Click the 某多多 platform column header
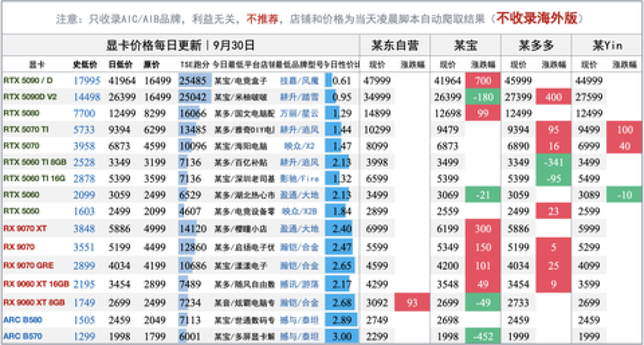The width and height of the screenshot is (644, 345). pyautogui.click(x=535, y=45)
